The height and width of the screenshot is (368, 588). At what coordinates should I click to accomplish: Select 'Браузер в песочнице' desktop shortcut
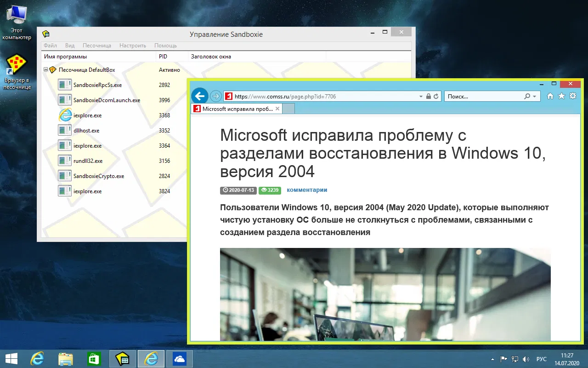point(17,72)
